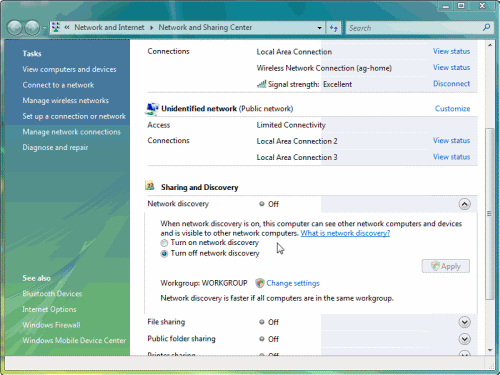500x375 pixels.
Task: Open Diagnose and repair
Action: point(55,147)
